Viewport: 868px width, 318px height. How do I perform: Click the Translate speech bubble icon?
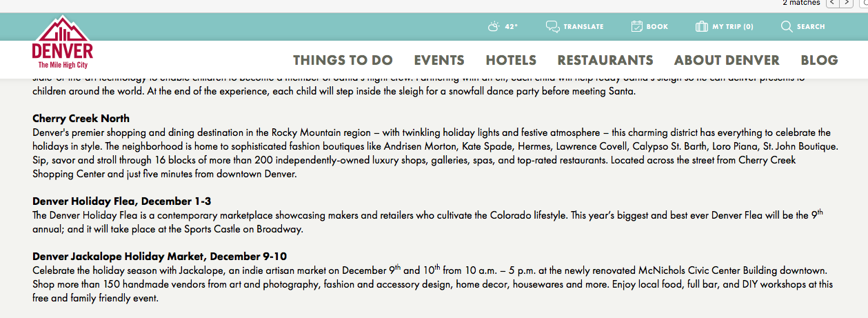click(552, 27)
